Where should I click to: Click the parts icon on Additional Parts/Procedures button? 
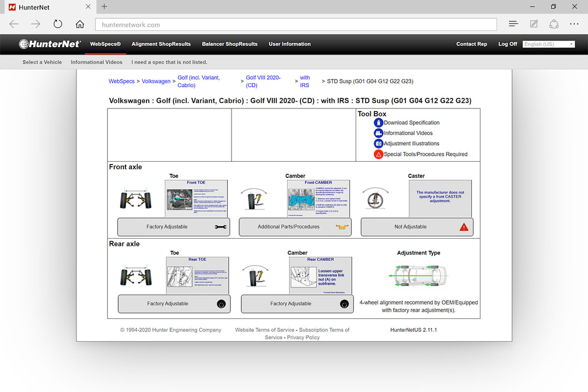point(342,227)
